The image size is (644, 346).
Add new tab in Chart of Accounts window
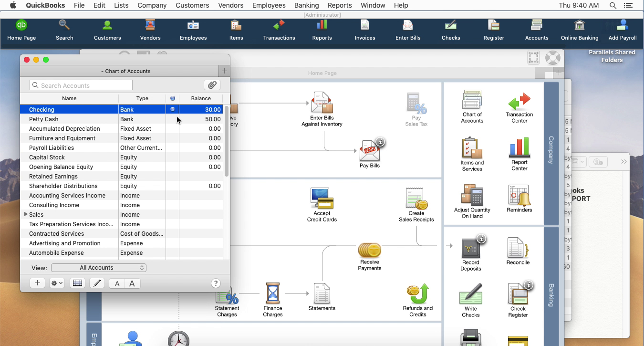pos(224,71)
